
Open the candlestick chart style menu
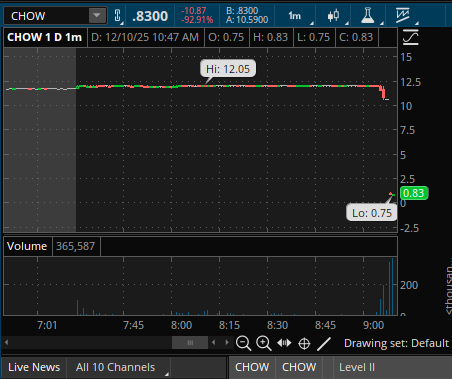pos(333,16)
